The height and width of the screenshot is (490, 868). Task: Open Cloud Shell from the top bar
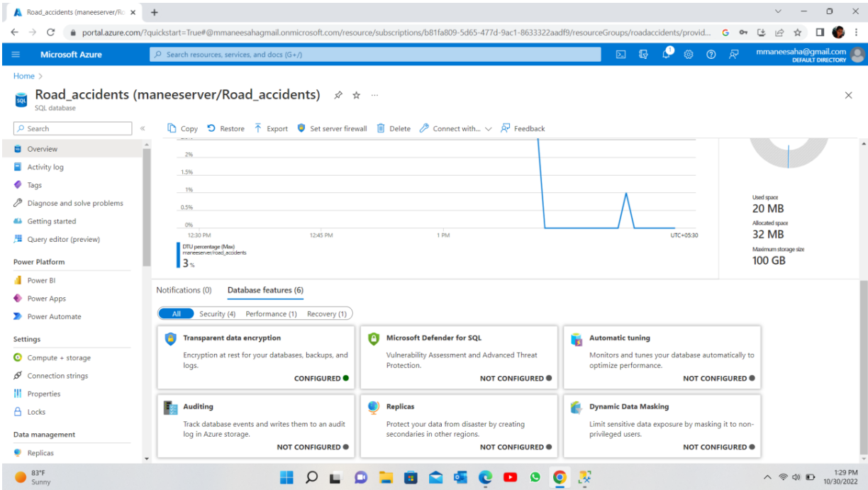click(x=621, y=55)
